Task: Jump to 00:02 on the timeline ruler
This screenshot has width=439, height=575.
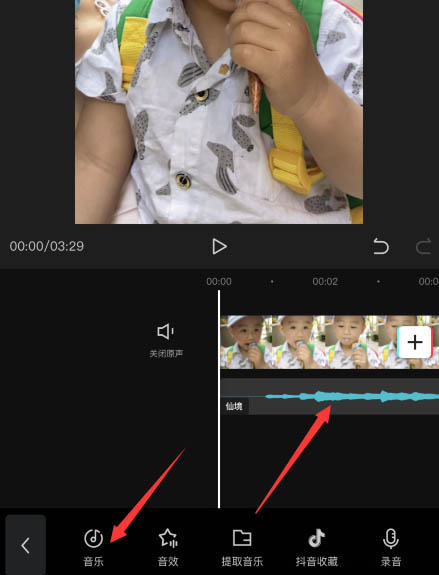Action: click(325, 281)
